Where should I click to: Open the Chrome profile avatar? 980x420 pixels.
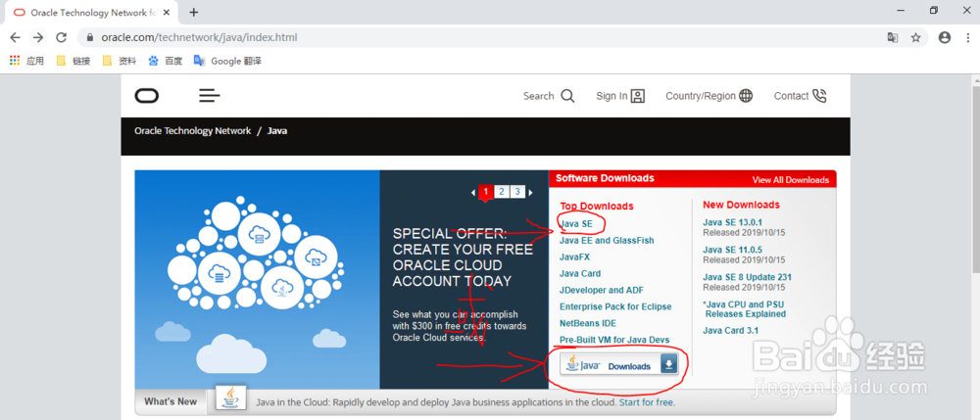pos(945,37)
